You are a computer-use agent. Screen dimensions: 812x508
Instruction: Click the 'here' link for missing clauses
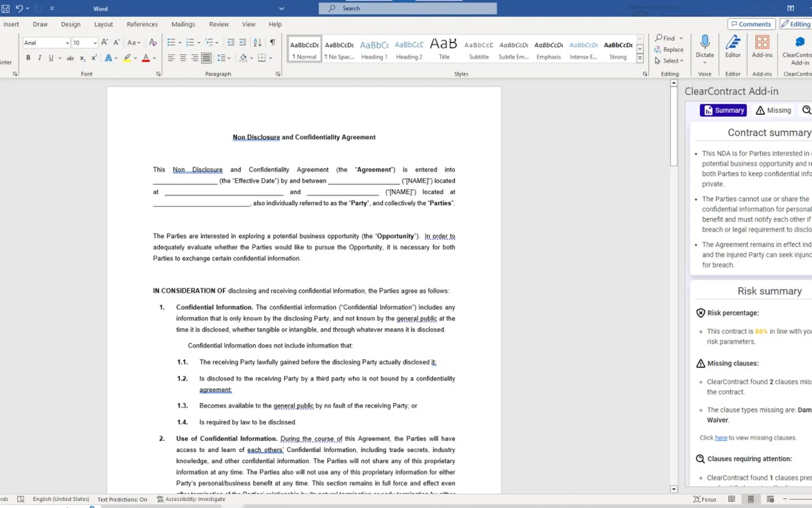tap(721, 438)
